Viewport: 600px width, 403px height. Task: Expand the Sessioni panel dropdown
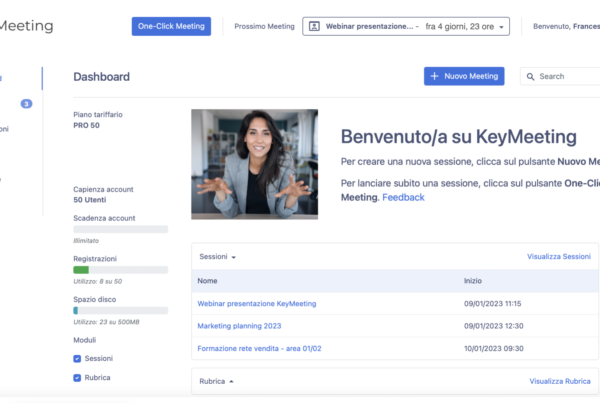pyautogui.click(x=217, y=257)
